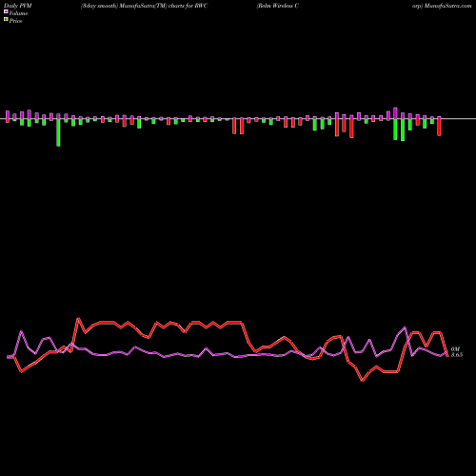Select the 'Price' legend label
This screenshot has height=476, width=476.
[15, 21]
